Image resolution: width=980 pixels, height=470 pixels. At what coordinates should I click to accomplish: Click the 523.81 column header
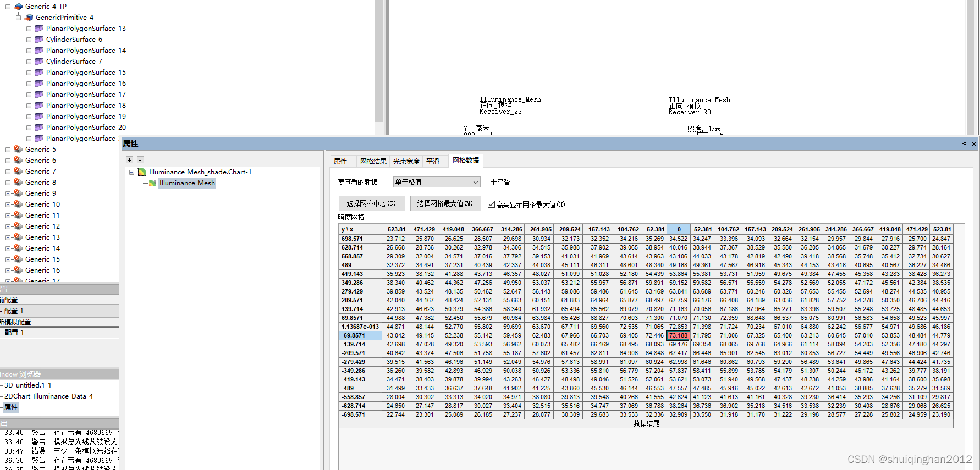(x=942, y=229)
